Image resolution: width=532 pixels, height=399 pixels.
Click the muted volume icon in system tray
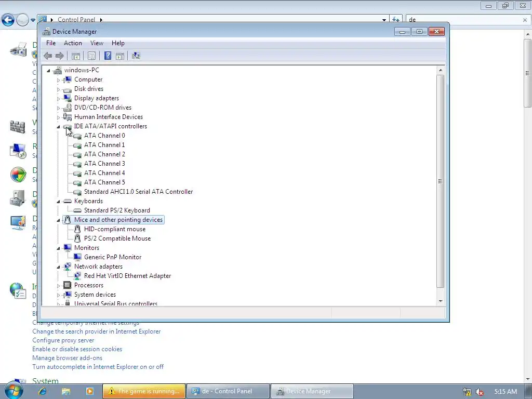tap(480, 392)
